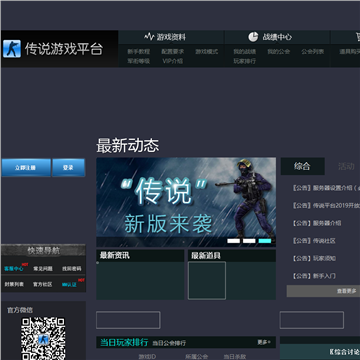Open the 军衔等级 link
Screen dimensions: 360x360
click(139, 61)
